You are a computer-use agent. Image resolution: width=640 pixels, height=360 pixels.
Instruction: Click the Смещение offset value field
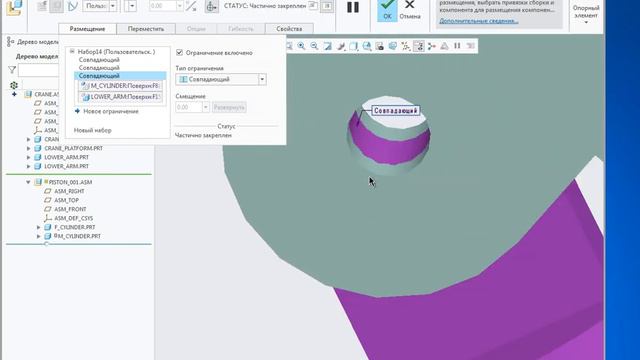tap(189, 107)
